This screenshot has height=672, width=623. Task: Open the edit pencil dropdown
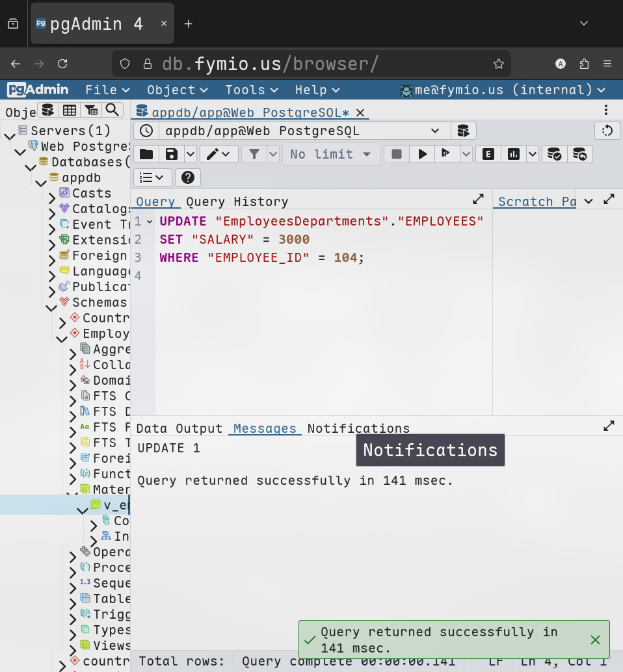click(x=219, y=154)
